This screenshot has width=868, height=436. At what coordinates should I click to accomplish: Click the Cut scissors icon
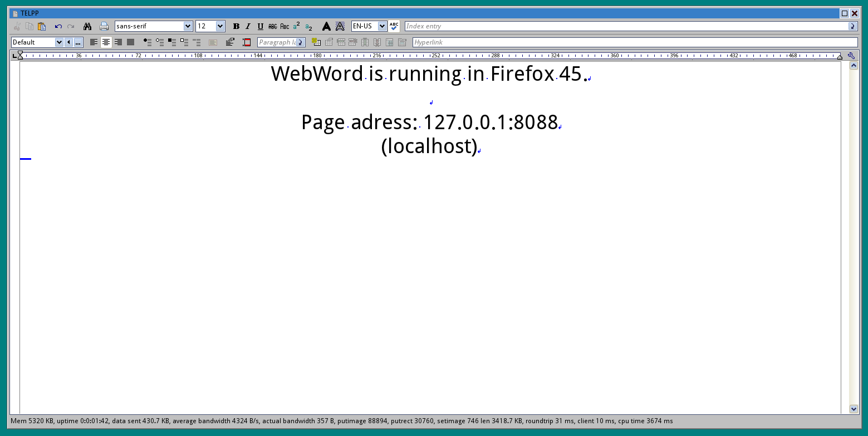coord(17,26)
